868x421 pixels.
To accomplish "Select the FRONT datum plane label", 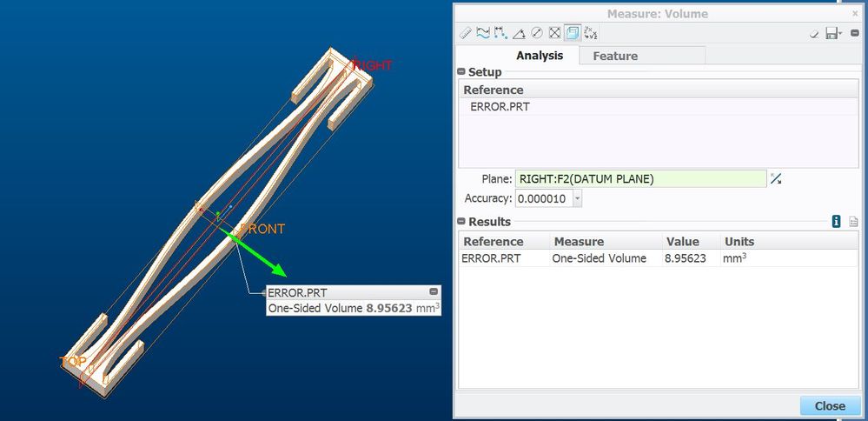I will click(x=262, y=229).
